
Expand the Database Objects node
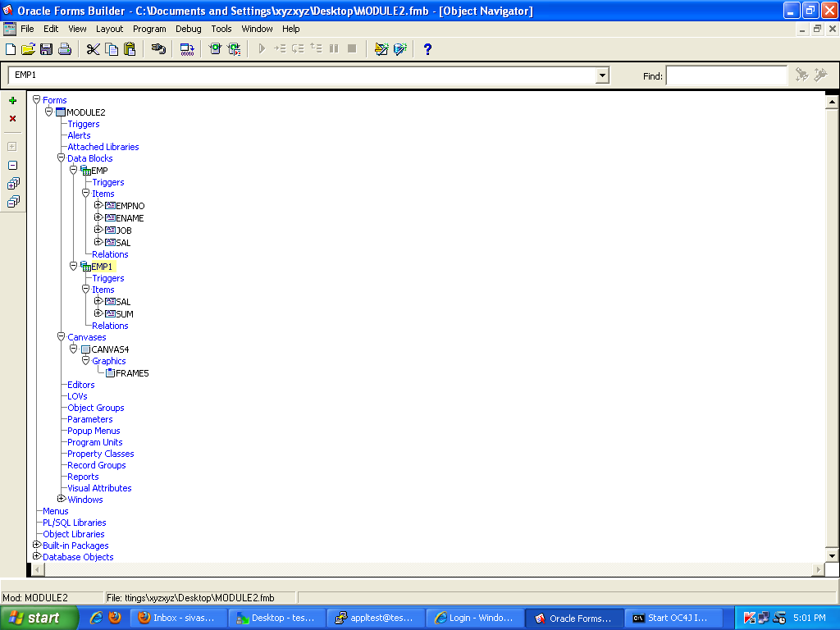click(36, 556)
